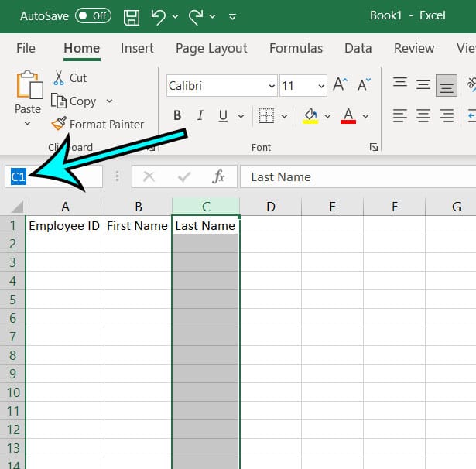Expand the Redo history dropdown
The image size is (476, 469).
213,17
